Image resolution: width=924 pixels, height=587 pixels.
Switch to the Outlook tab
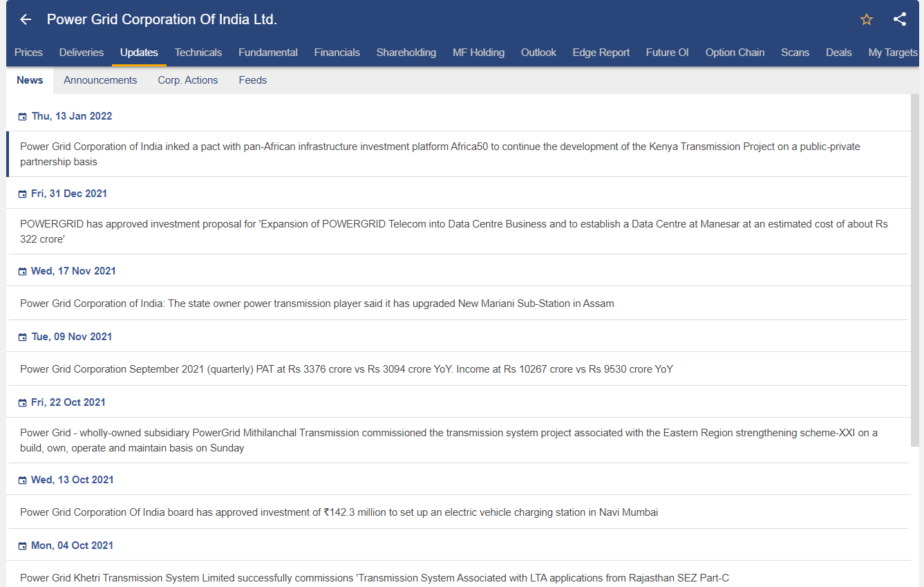coord(538,53)
